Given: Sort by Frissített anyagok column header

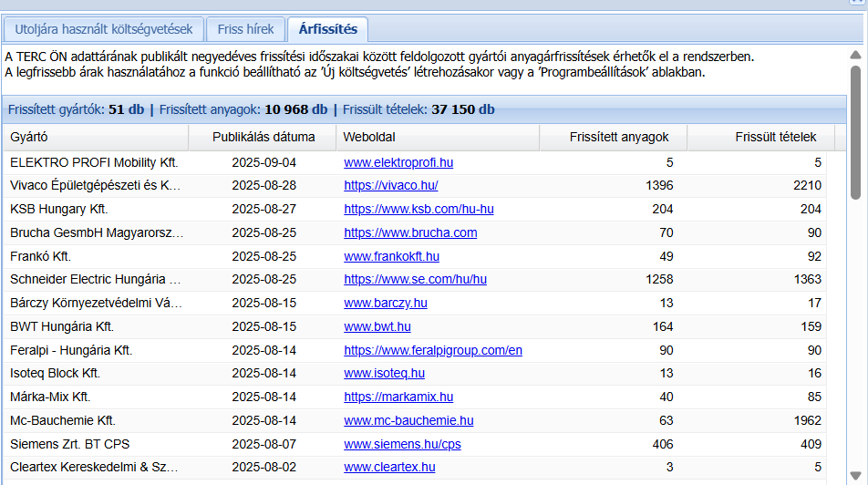Looking at the screenshot, I should (x=614, y=138).
